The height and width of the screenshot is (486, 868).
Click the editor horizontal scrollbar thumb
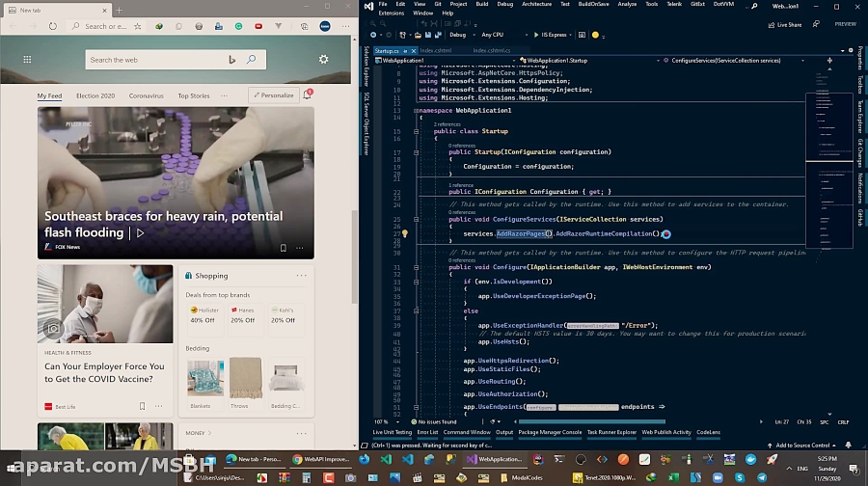coord(592,421)
